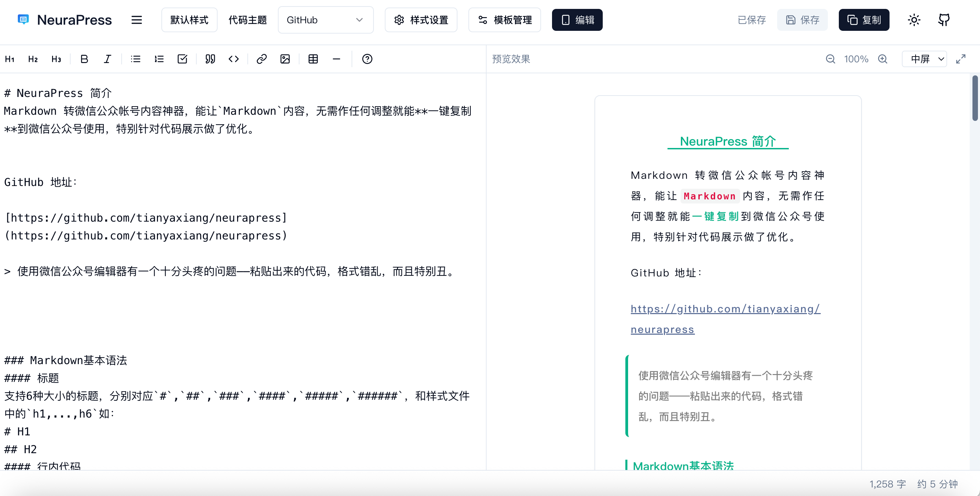Open 模板管理 template management
The image size is (980, 496).
coord(504,20)
